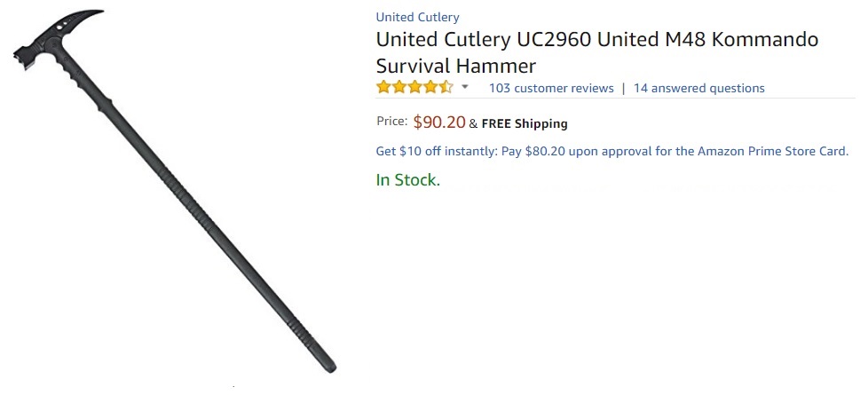Open the United Cutlery brand link
The height and width of the screenshot is (395, 868).
pos(417,17)
